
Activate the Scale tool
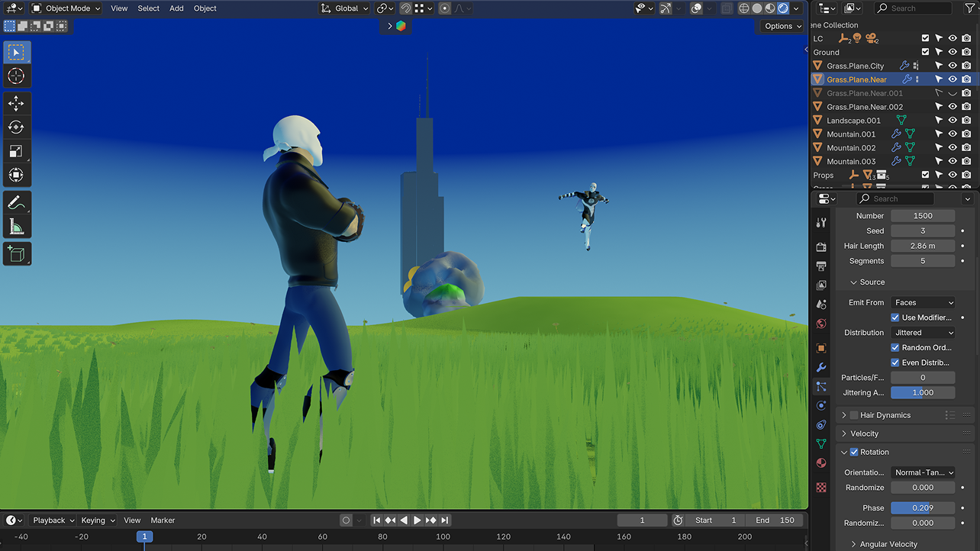click(x=16, y=151)
